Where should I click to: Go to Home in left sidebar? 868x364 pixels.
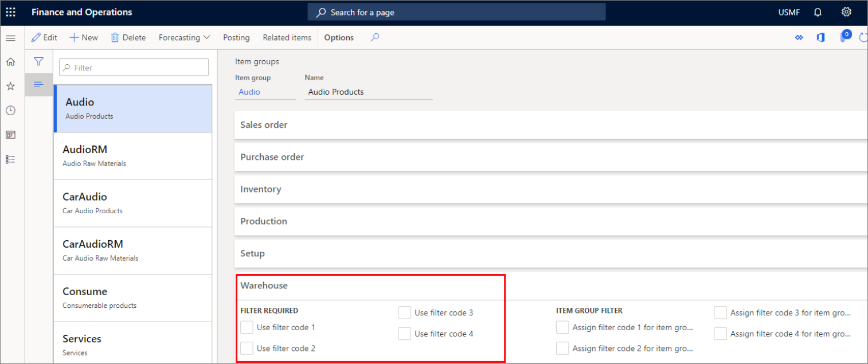click(10, 62)
